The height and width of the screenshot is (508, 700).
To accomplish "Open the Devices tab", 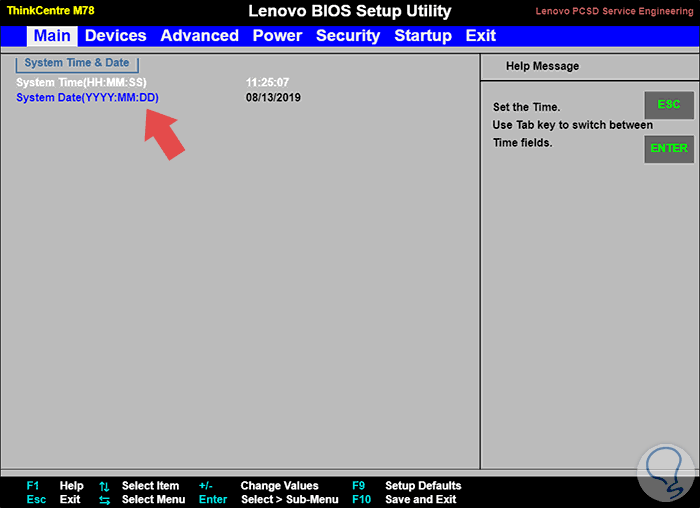I will [116, 36].
